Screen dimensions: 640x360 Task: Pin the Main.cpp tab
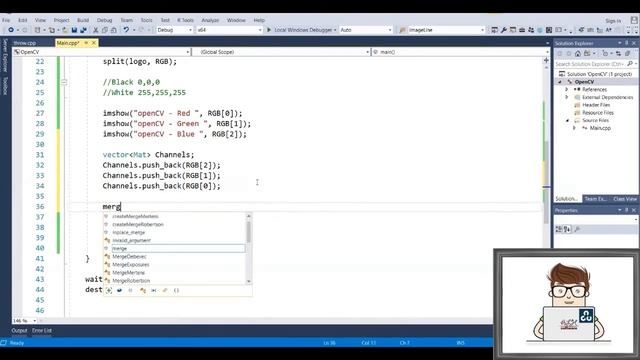click(x=86, y=43)
